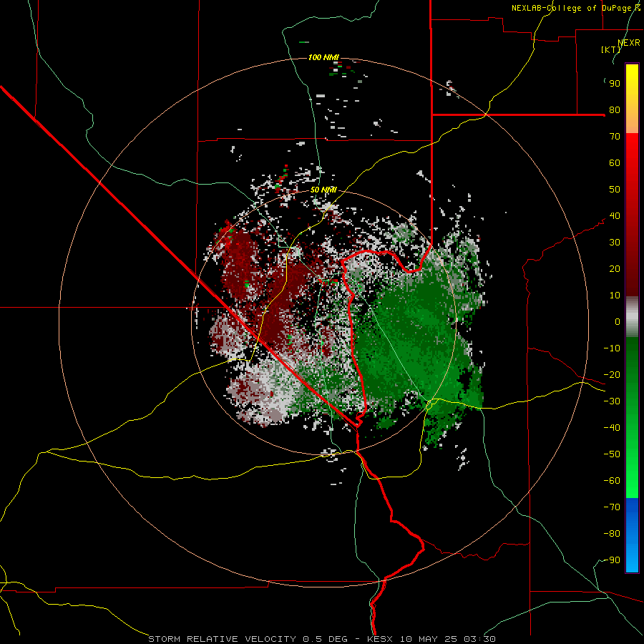Click the 03:30 timestamp
Screen dimensions: 644x644
[x=479, y=639]
